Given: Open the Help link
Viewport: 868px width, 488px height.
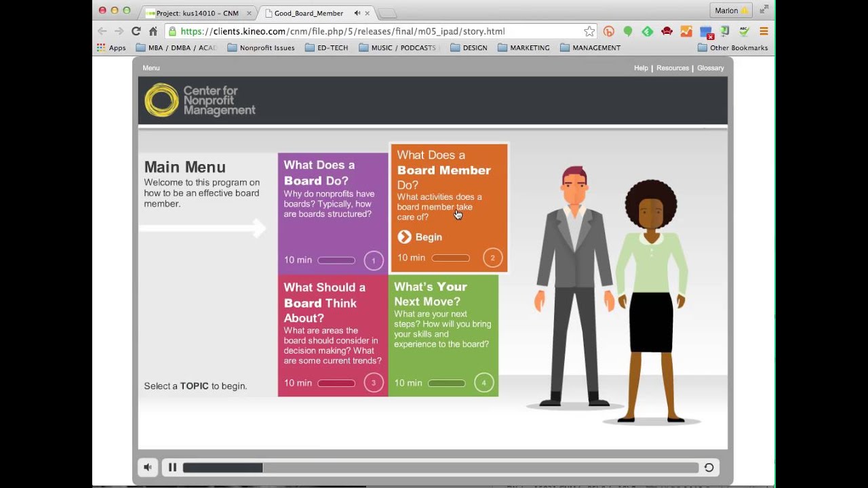Looking at the screenshot, I should (x=641, y=68).
